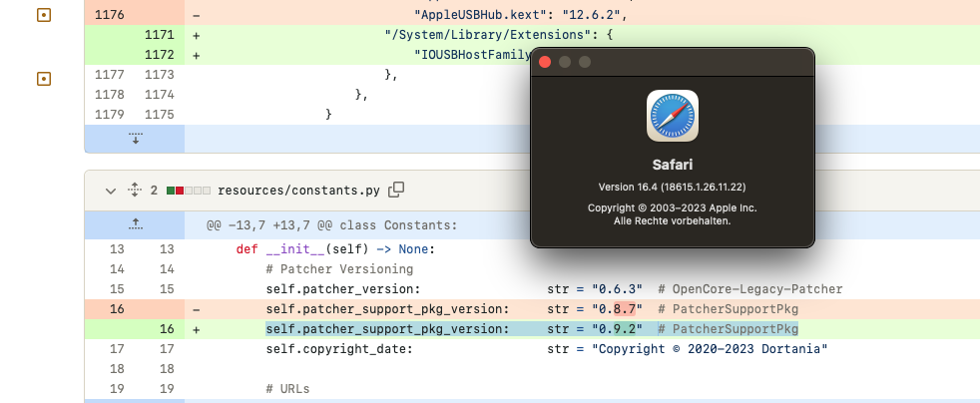Copy the resources/constants.py file path
The height and width of the screenshot is (403, 980).
tap(396, 190)
